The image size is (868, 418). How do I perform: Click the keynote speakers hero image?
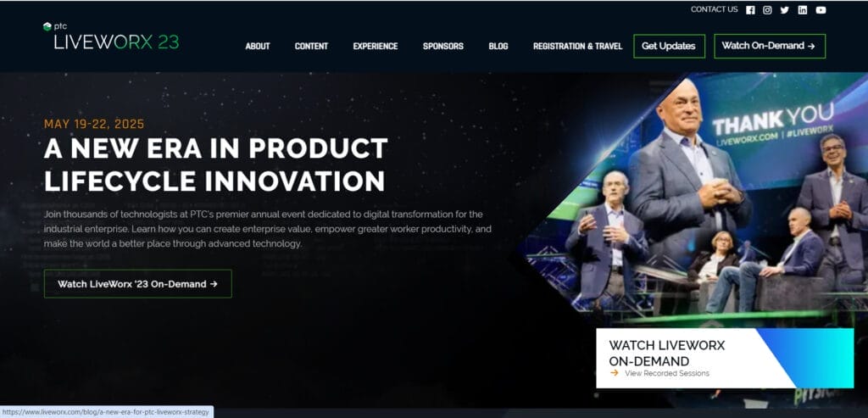tap(698, 199)
